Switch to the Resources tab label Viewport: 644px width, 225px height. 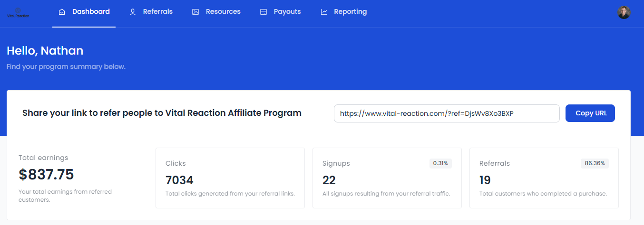coord(223,11)
